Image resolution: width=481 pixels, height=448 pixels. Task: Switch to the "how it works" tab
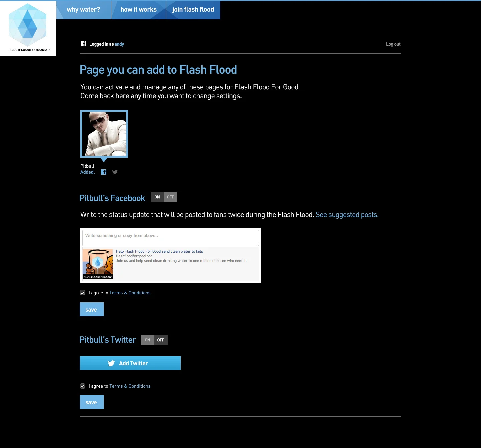pyautogui.click(x=138, y=10)
